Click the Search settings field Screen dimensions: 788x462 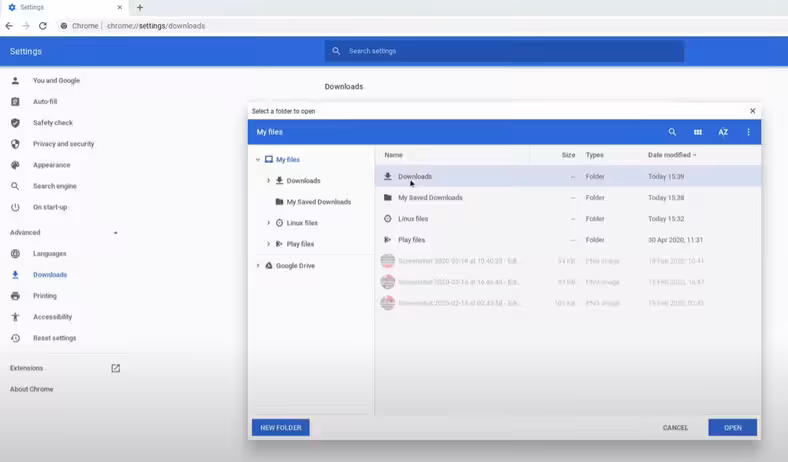(x=504, y=51)
